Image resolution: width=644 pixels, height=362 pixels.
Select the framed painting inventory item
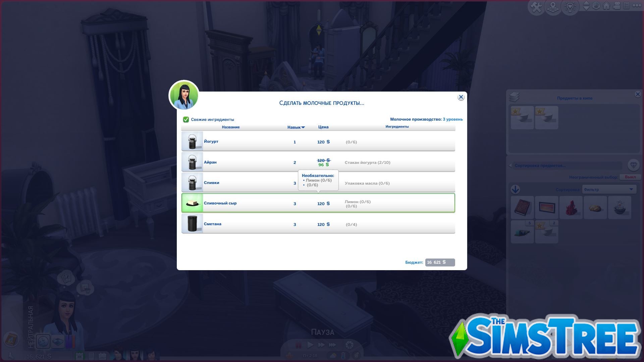point(547,208)
